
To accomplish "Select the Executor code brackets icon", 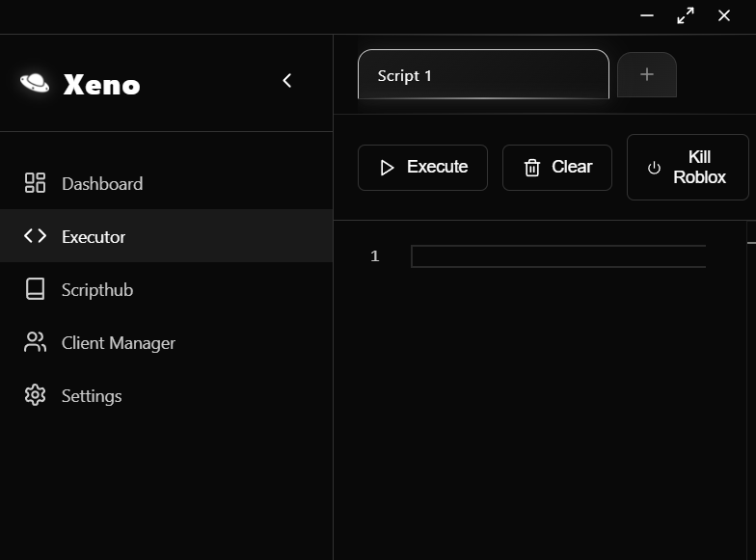I will [36, 236].
